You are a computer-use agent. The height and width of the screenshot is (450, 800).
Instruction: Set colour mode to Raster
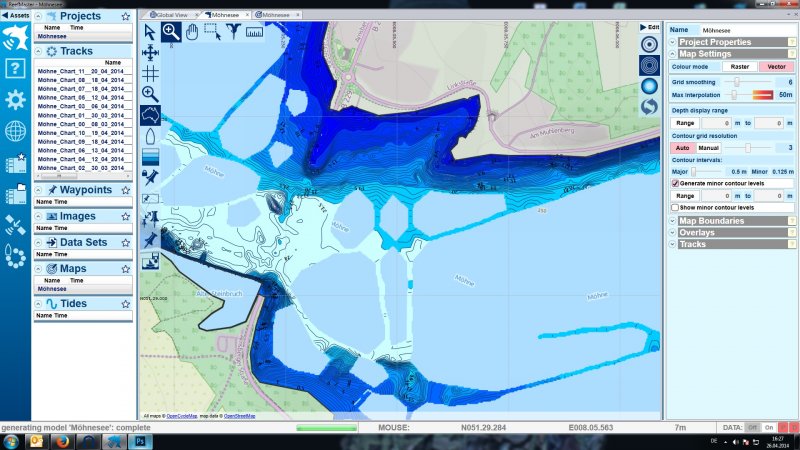(x=741, y=66)
